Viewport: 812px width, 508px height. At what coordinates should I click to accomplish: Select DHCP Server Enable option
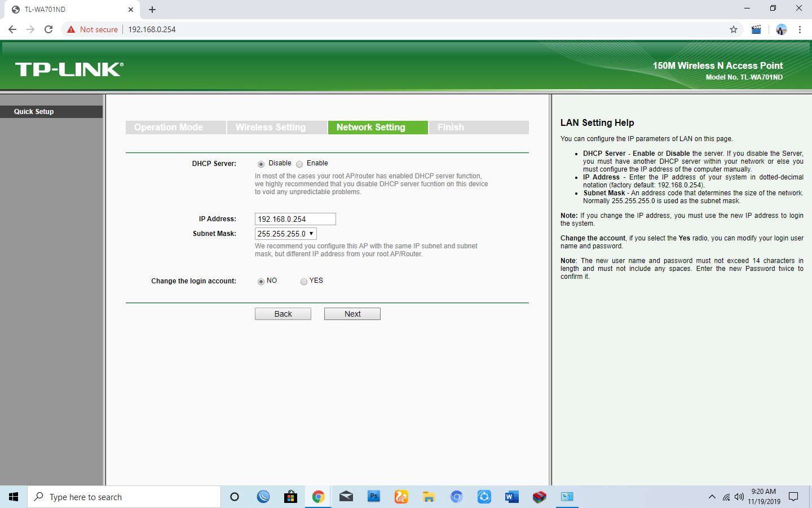299,164
